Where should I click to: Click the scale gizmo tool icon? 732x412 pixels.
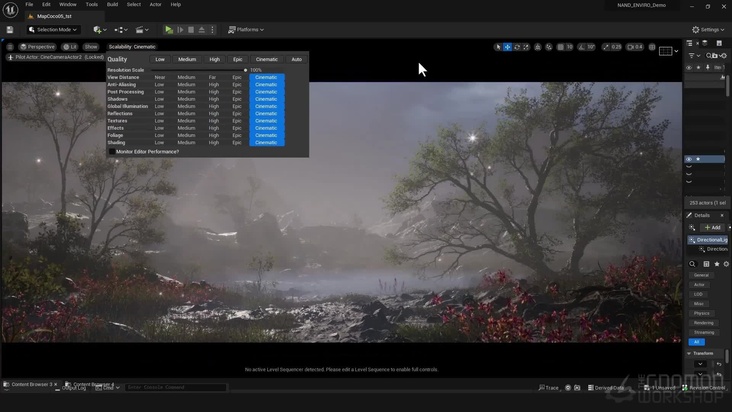click(x=527, y=47)
